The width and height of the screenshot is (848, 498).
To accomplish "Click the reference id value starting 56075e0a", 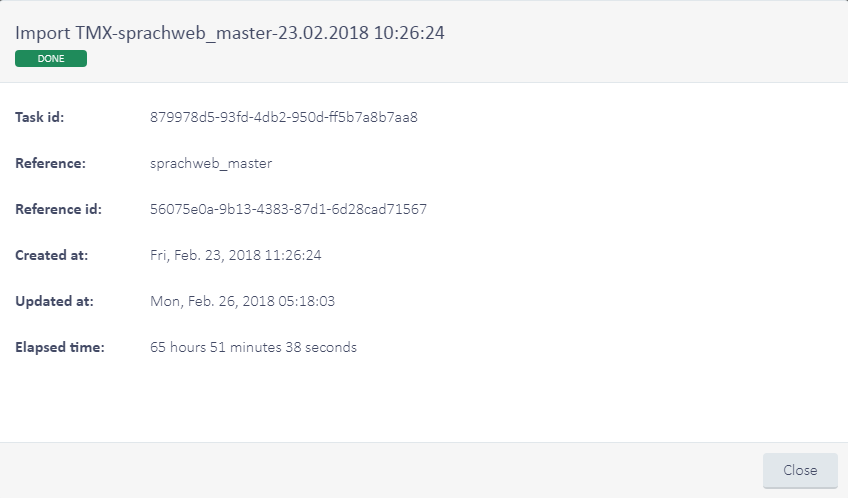I will [288, 209].
